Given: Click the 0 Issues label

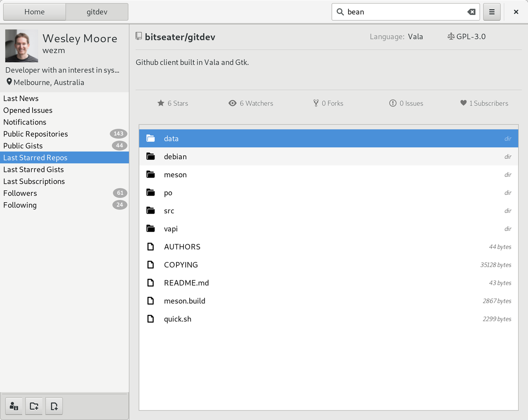Looking at the screenshot, I should tap(411, 103).
